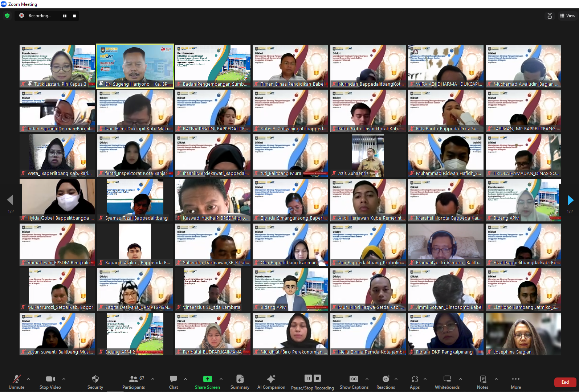Click muted mic icon on Bapaqih Alzikri tile
The image size is (579, 392).
[101, 262]
